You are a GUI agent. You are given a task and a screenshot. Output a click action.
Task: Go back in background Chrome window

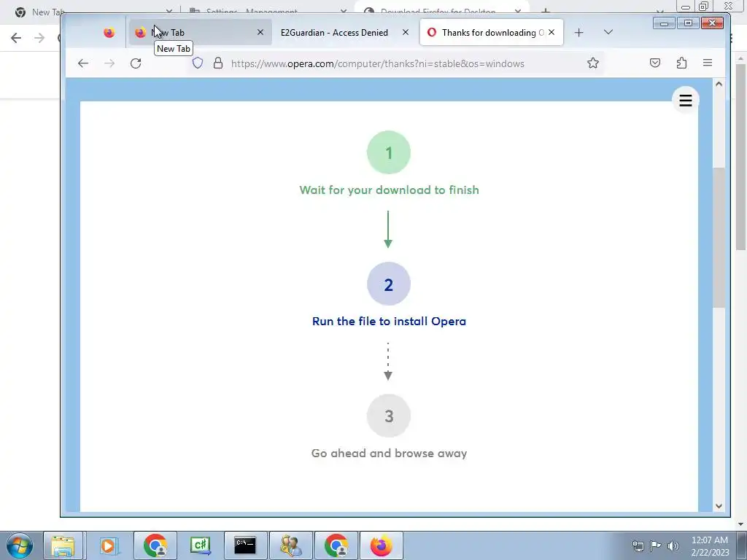(x=16, y=38)
